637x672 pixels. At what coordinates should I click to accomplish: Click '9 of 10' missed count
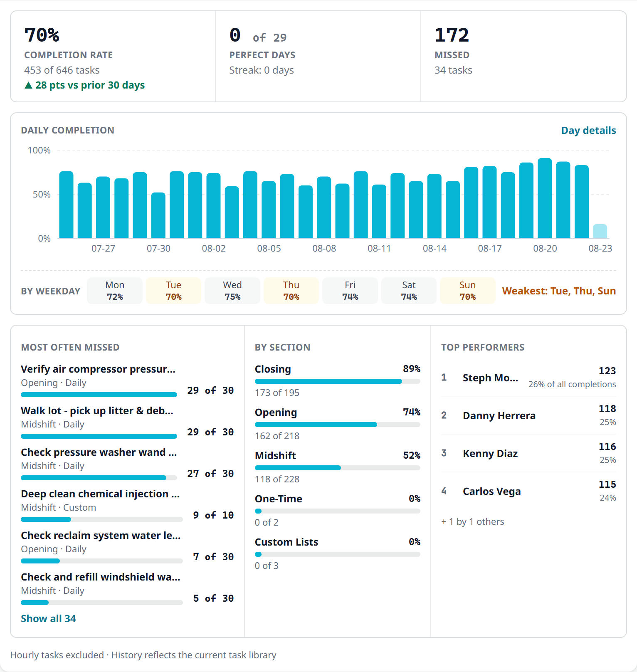point(213,515)
